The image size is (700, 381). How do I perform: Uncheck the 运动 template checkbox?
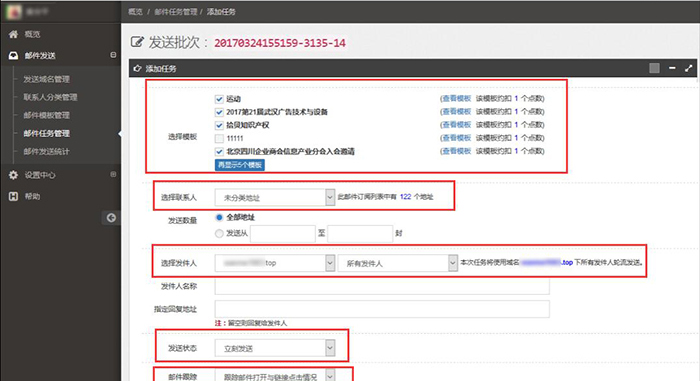click(219, 99)
